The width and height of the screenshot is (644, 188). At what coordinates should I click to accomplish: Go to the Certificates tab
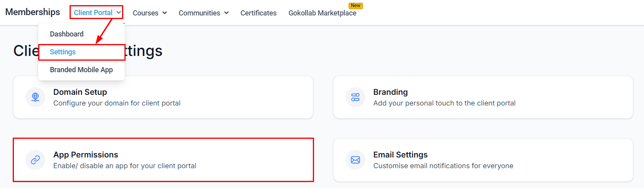click(x=258, y=13)
